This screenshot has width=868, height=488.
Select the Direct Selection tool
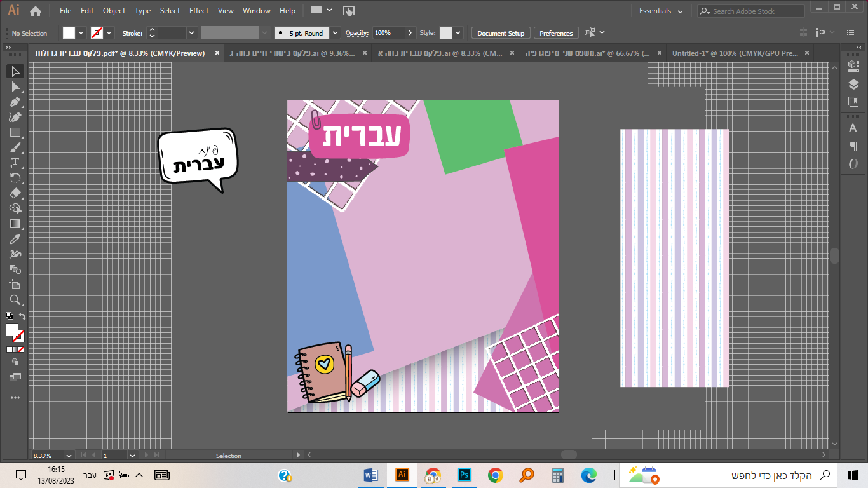(x=15, y=86)
